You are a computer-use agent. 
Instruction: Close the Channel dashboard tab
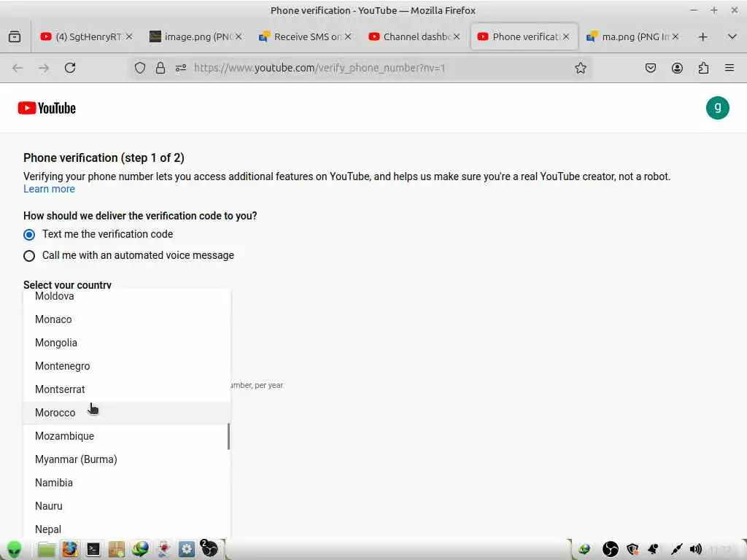coord(457,36)
